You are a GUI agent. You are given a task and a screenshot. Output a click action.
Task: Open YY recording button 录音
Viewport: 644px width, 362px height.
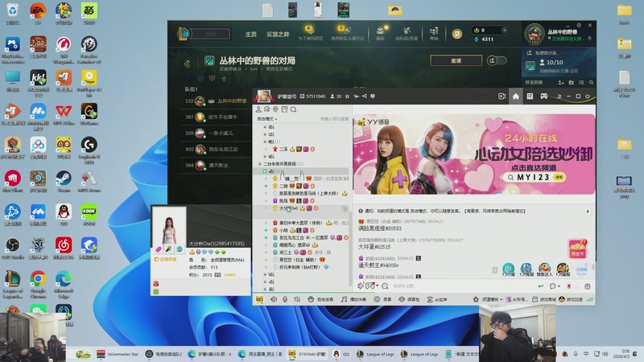pos(382,299)
